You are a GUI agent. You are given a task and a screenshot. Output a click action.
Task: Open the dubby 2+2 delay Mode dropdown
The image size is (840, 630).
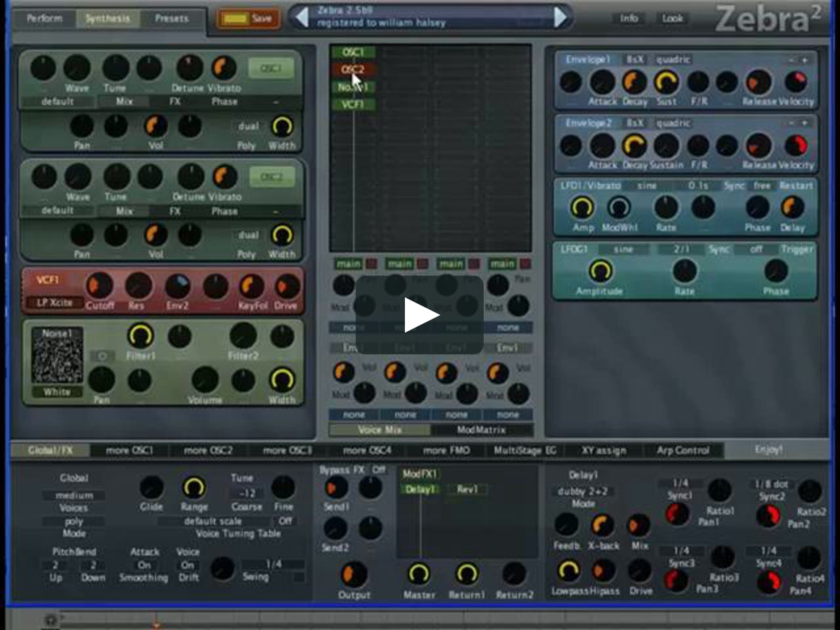point(583,492)
